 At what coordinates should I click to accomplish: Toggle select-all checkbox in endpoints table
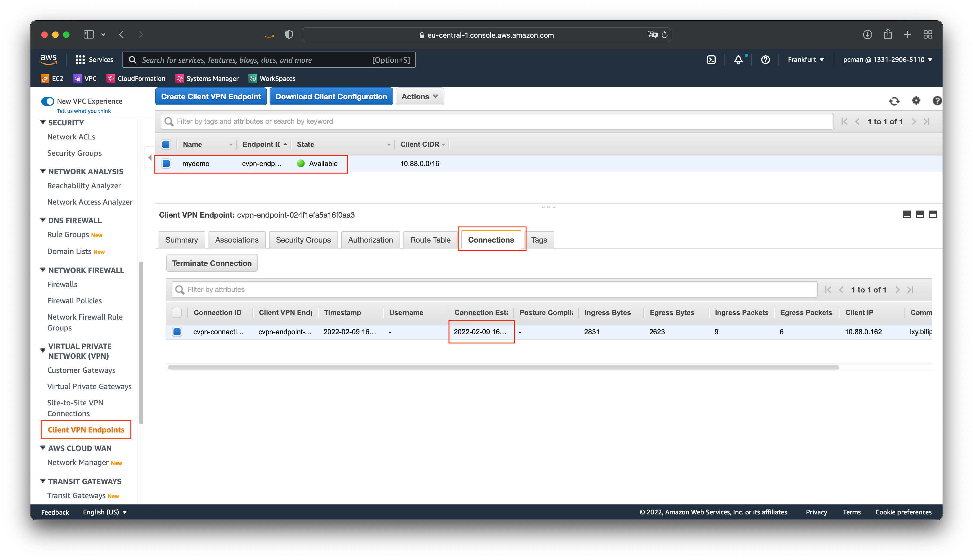coord(166,144)
